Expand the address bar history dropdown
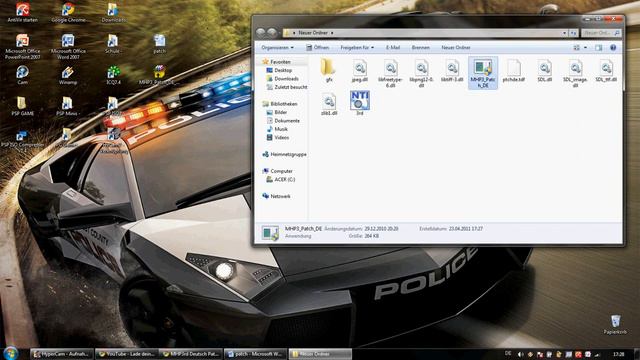 click(564, 33)
